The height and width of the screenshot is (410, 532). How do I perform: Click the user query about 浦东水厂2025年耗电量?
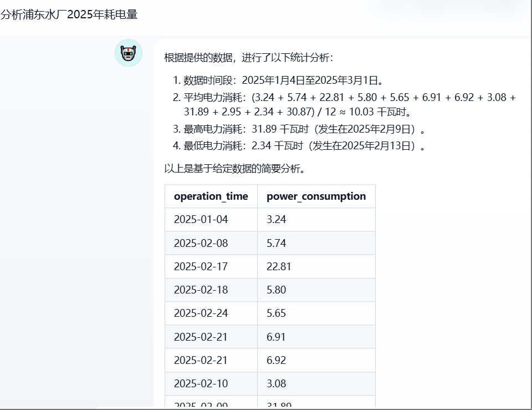click(69, 15)
